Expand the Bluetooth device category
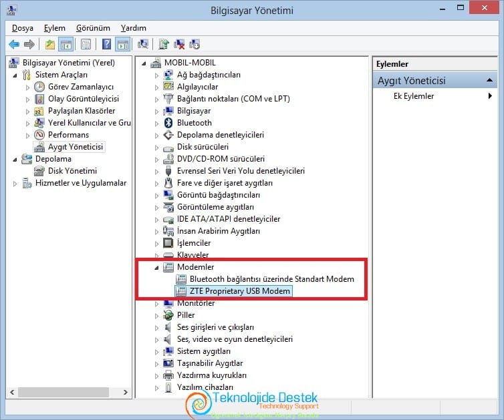The height and width of the screenshot is (420, 504). (x=156, y=124)
